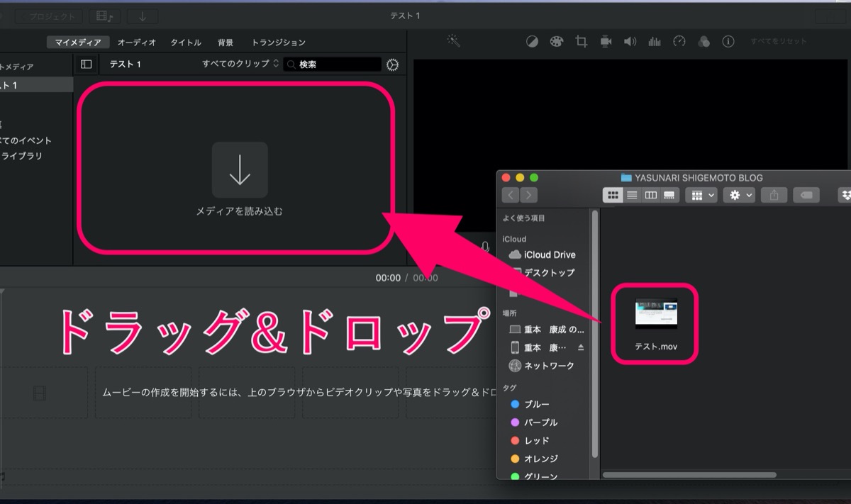This screenshot has width=851, height=504.
Task: Click the Dropbox icon in Finder toolbar
Action: pos(844,195)
